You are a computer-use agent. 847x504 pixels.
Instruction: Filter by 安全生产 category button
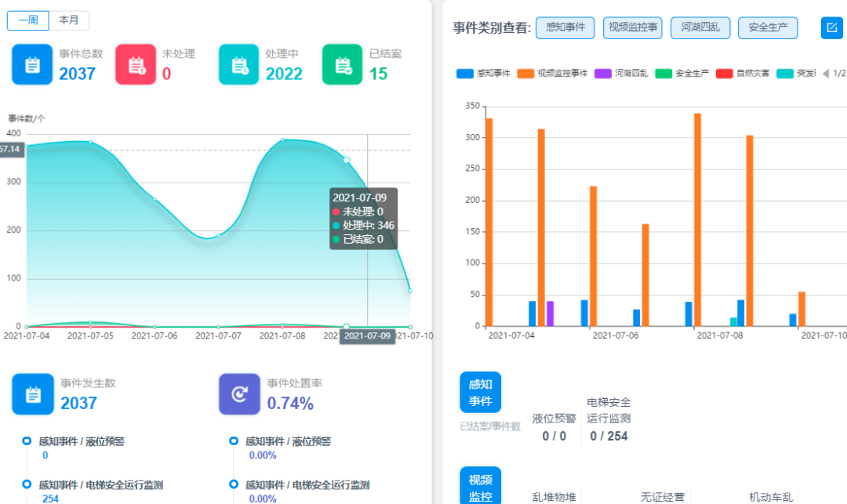pos(768,27)
